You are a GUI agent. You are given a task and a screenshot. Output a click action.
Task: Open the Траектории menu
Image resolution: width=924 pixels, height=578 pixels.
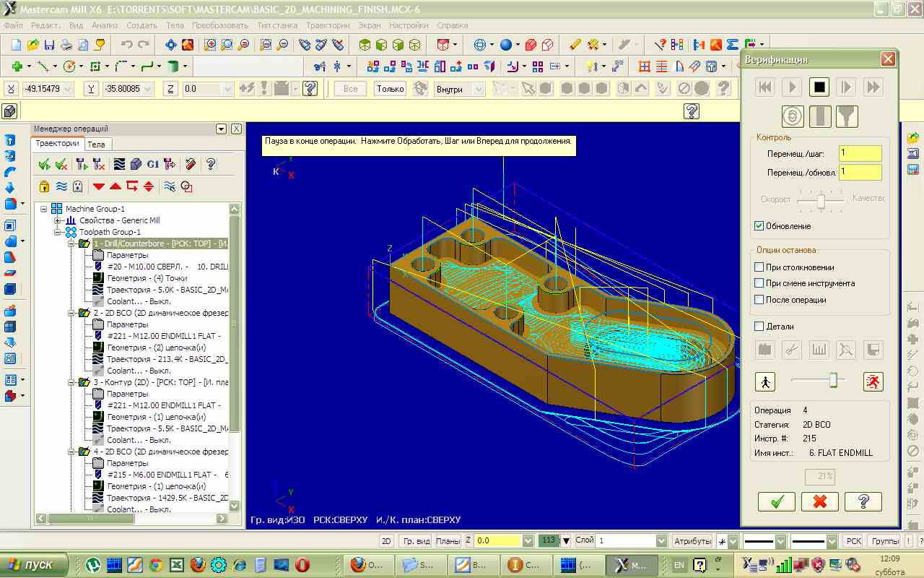(328, 25)
